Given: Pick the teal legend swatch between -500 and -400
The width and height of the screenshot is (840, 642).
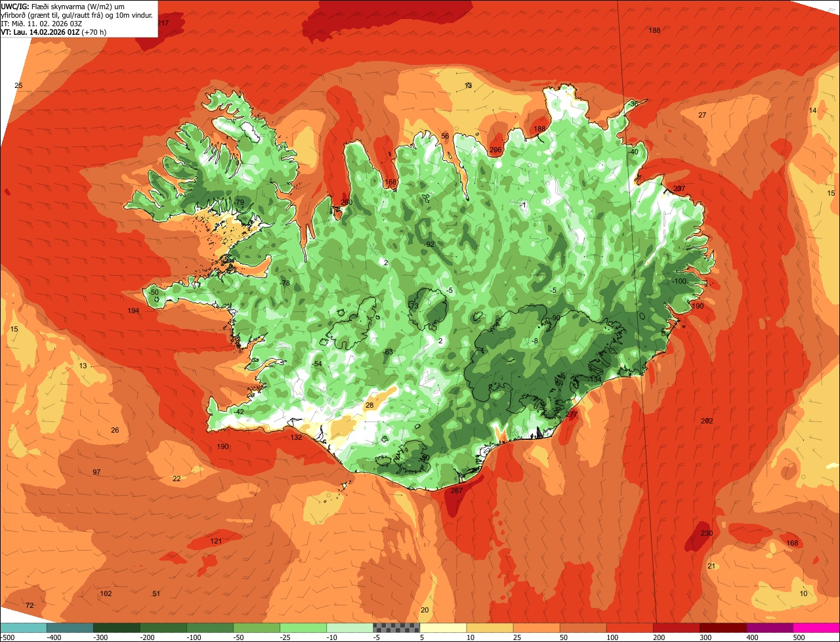Looking at the screenshot, I should [70, 628].
